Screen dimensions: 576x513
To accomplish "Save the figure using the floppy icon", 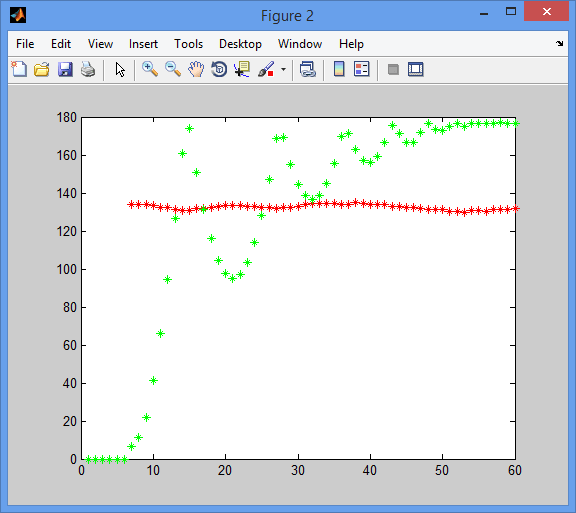I will click(65, 69).
